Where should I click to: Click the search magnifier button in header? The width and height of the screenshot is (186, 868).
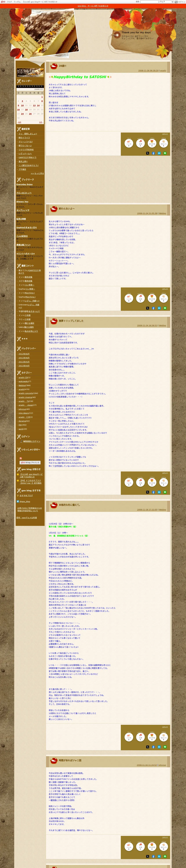click(x=176, y=2)
